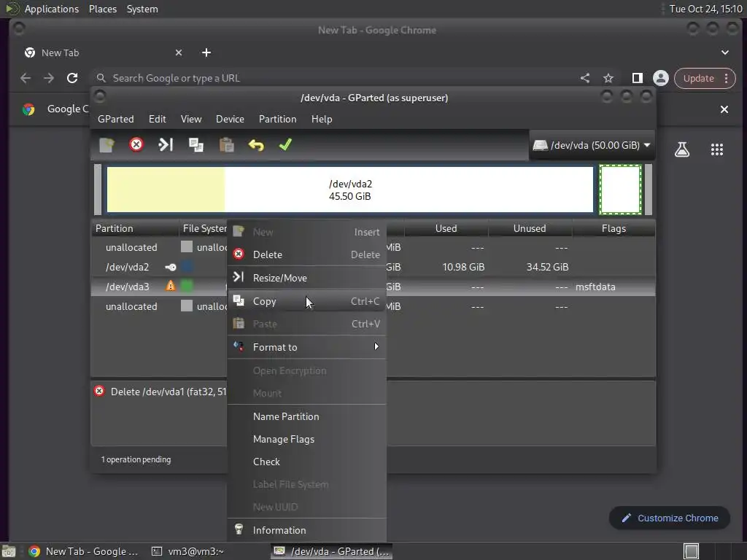Image resolution: width=747 pixels, height=560 pixels.
Task: Open the View menu in GParted
Action: coord(191,119)
